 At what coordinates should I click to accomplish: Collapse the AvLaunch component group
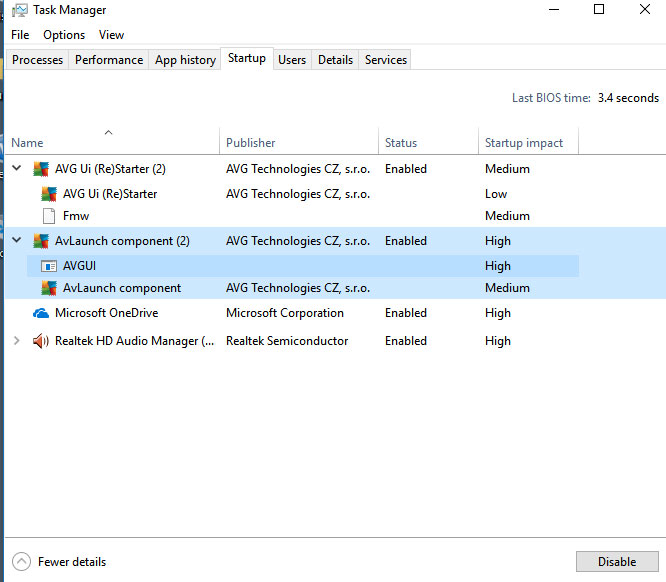point(16,241)
